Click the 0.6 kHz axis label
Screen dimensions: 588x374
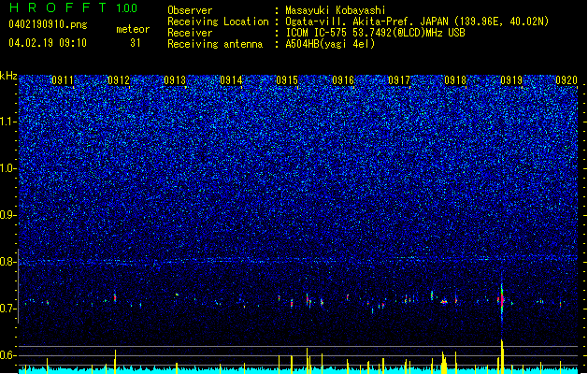(x=8, y=355)
